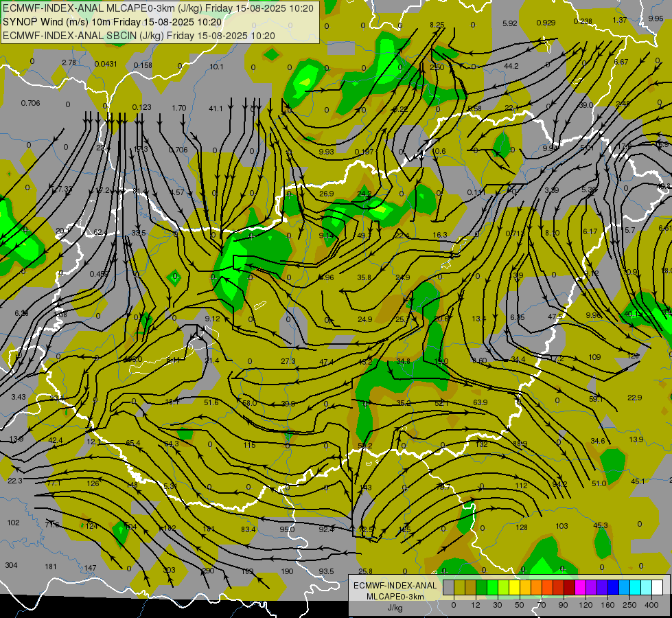Click the map value 47.5
The image size is (672, 618).
click(555, 317)
